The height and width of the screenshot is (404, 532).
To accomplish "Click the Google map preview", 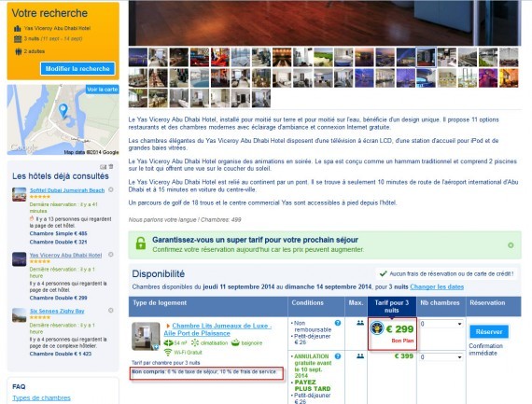I will (63, 119).
